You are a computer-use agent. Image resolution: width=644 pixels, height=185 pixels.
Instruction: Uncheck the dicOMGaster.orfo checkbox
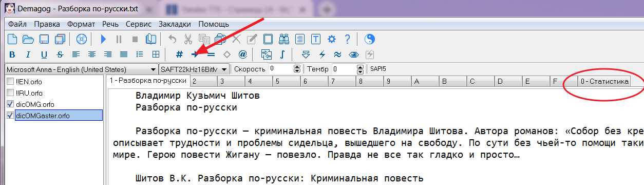pos(10,116)
